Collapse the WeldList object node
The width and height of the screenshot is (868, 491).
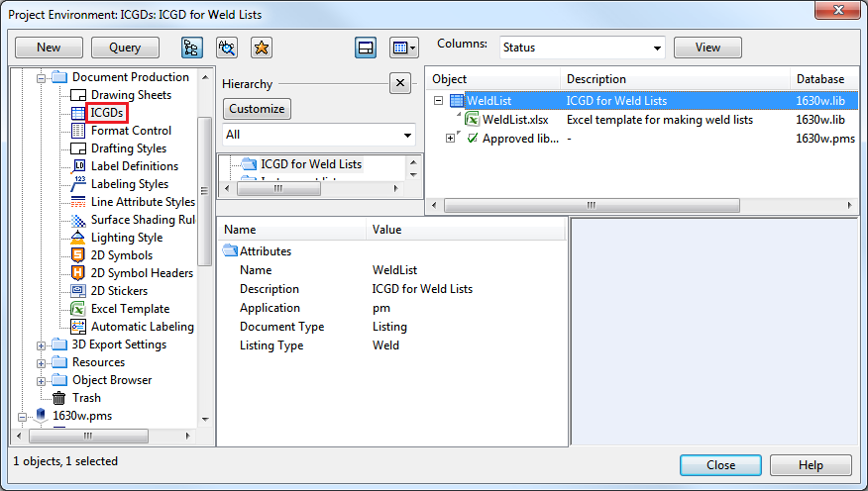[x=438, y=101]
